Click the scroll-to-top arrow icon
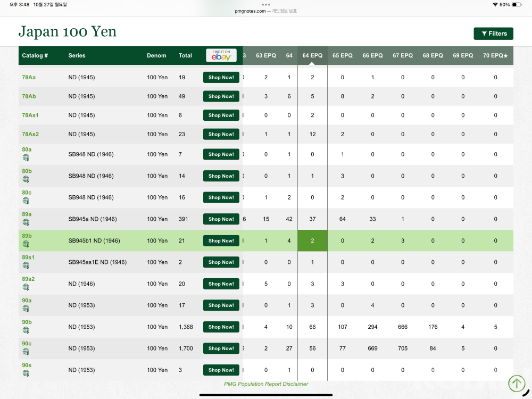532x399 pixels. point(516,383)
